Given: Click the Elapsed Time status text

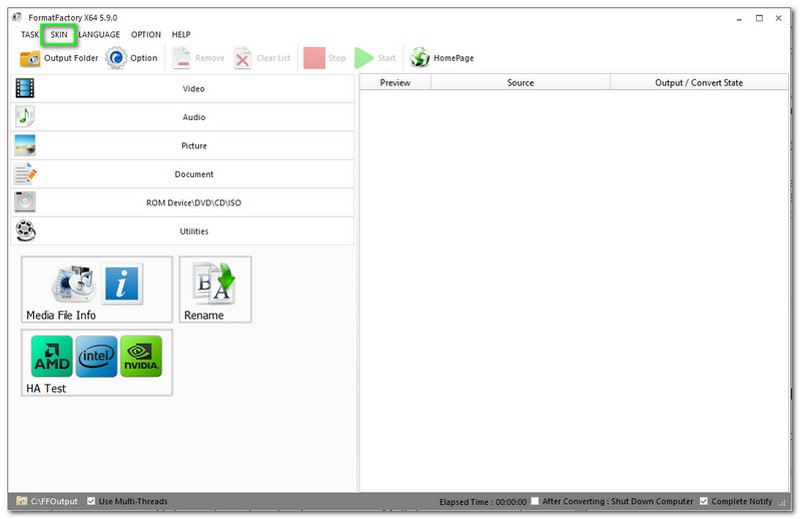Looking at the screenshot, I should (483, 502).
